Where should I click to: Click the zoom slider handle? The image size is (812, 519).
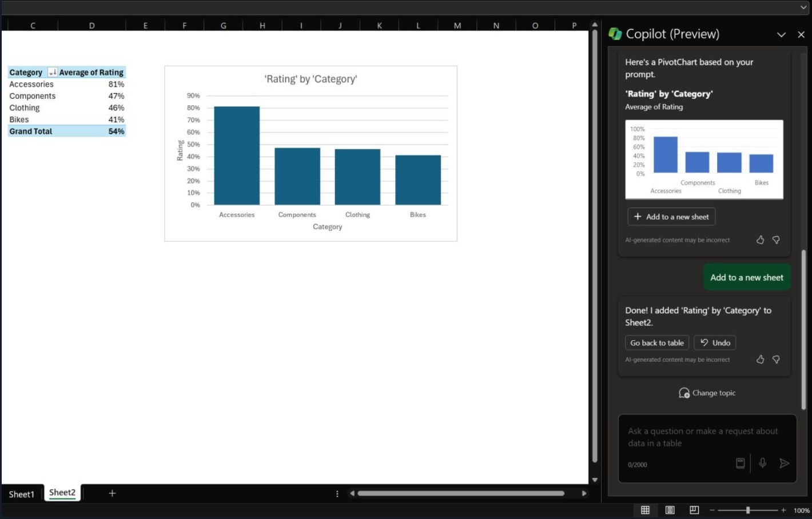[747, 510]
